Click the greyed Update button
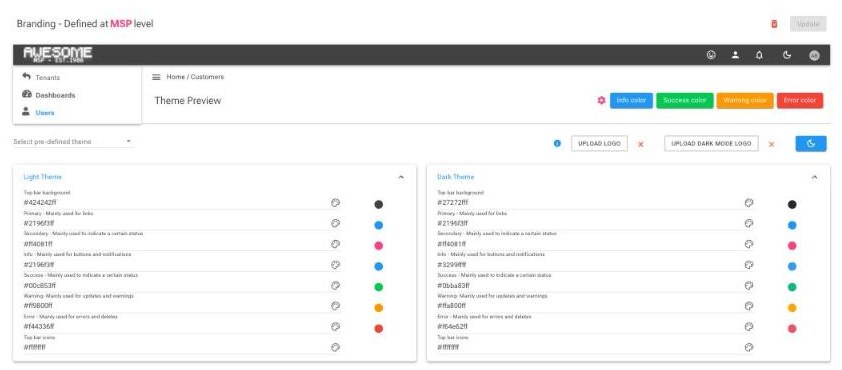 coord(808,24)
